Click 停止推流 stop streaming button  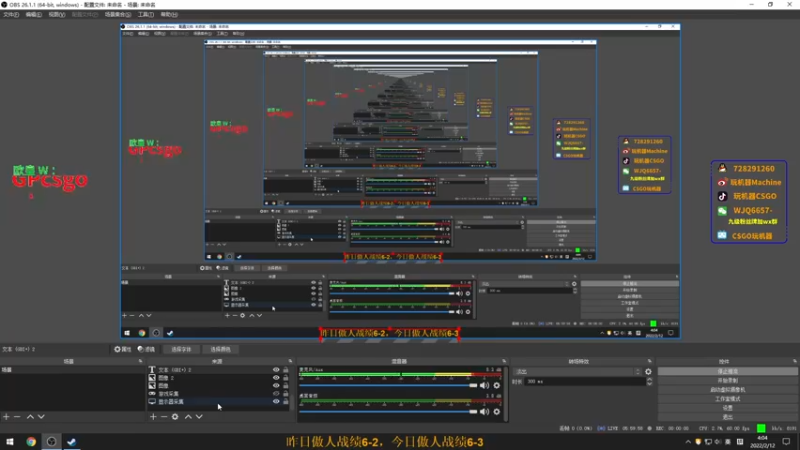(x=728, y=371)
